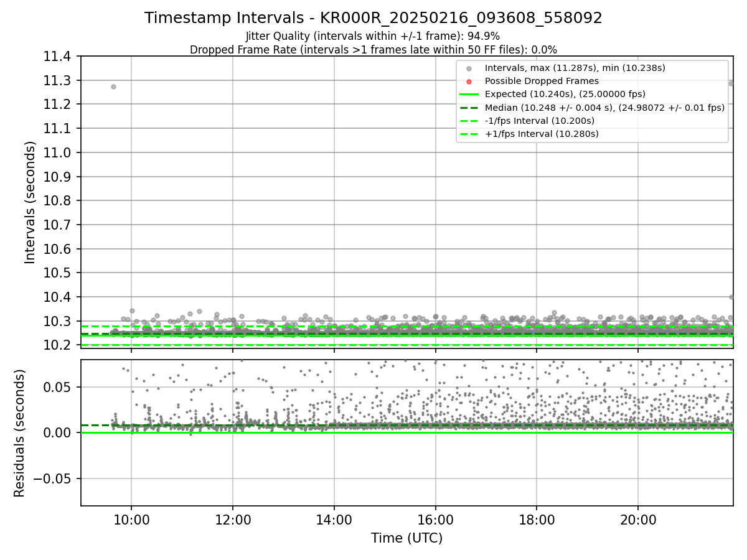
Task: Click the solid green line sample beside 'Expected'
Action: tap(469, 95)
